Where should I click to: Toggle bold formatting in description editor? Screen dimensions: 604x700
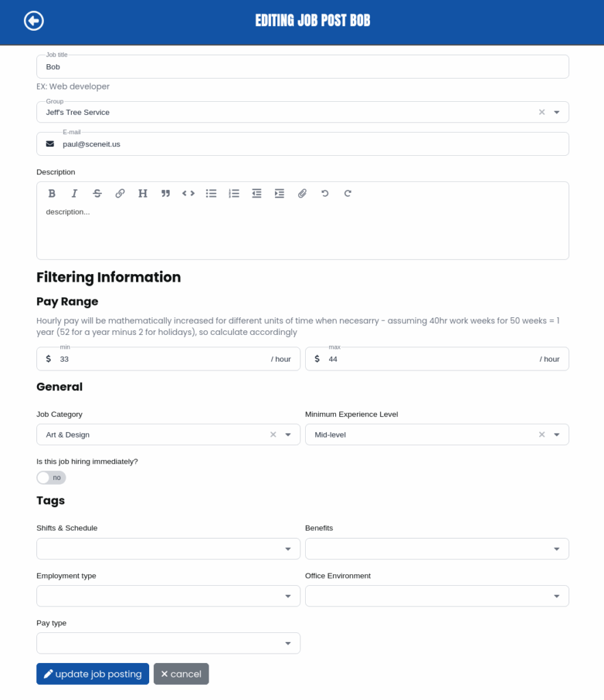52,193
